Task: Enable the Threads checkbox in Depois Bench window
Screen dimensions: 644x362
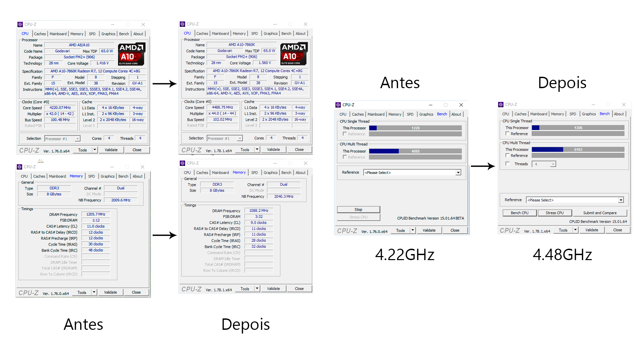Action: (507, 164)
